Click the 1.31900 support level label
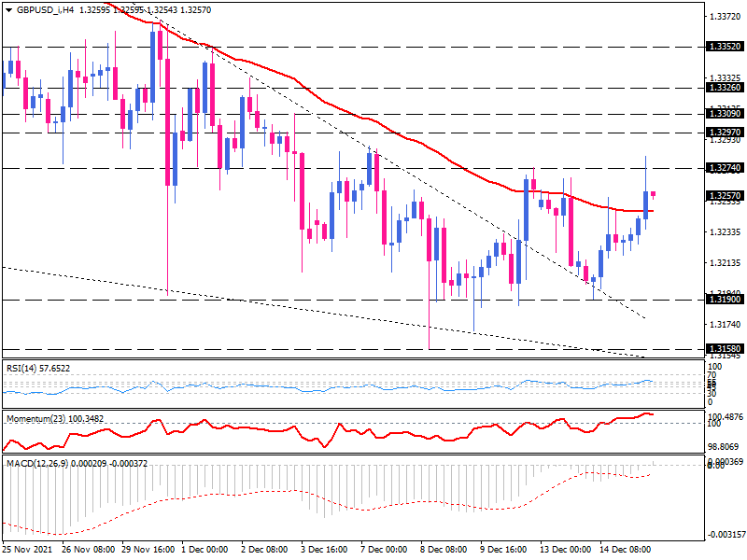This screenshot has width=747, height=560. tap(725, 300)
